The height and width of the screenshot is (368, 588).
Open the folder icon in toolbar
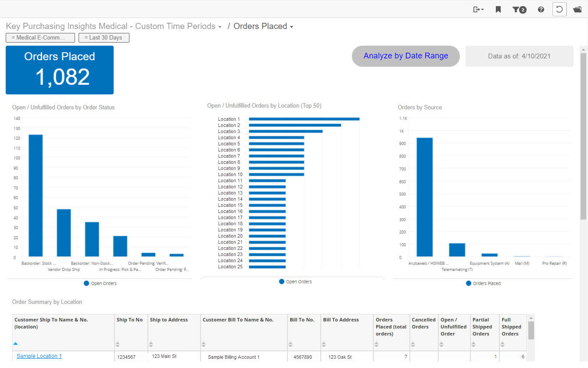pos(577,9)
